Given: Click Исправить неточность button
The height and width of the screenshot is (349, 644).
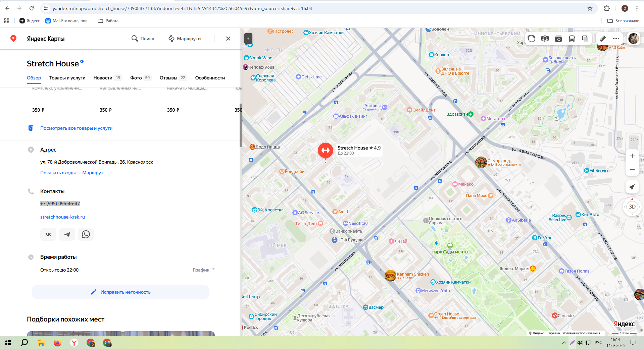Looking at the screenshot, I should (121, 292).
